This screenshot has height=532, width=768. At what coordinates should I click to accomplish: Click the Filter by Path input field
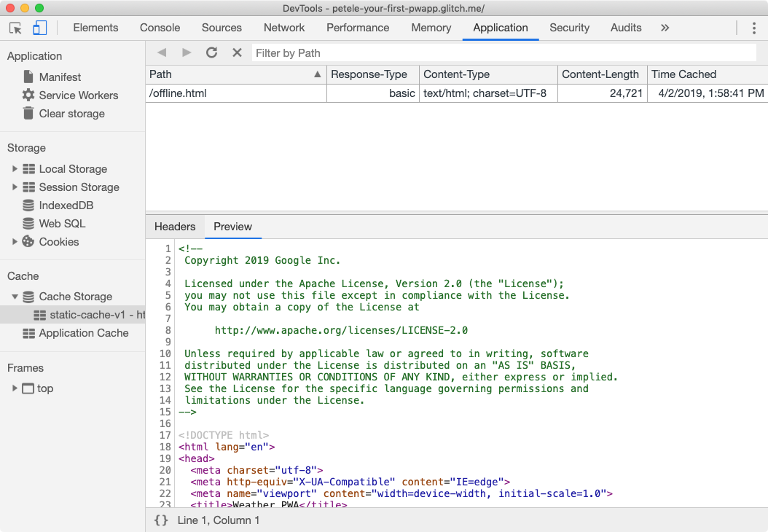click(x=503, y=53)
